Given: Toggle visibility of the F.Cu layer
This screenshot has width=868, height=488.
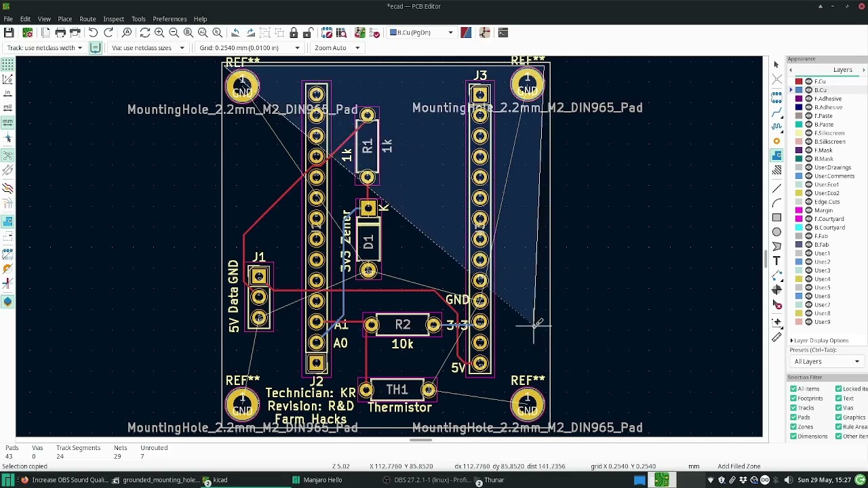Looking at the screenshot, I should point(808,81).
